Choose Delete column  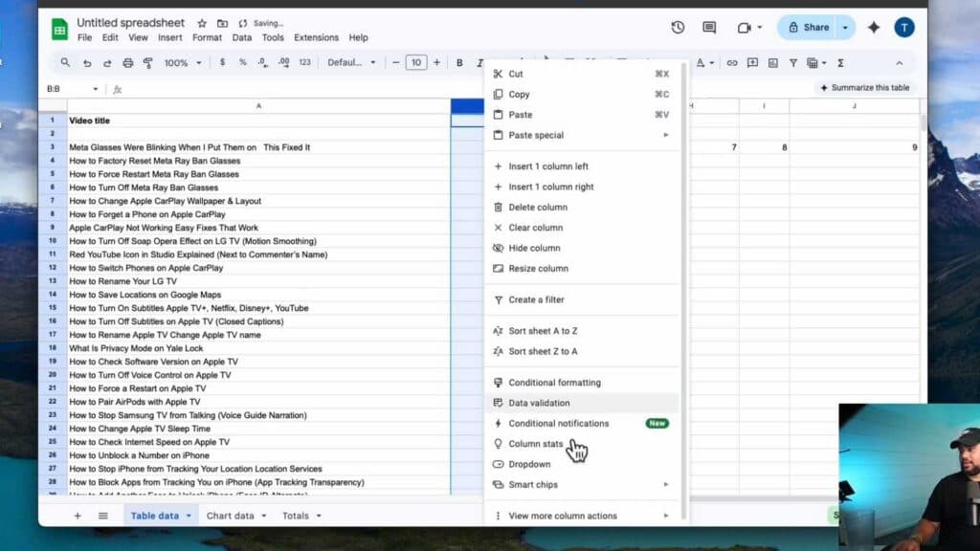point(582,207)
